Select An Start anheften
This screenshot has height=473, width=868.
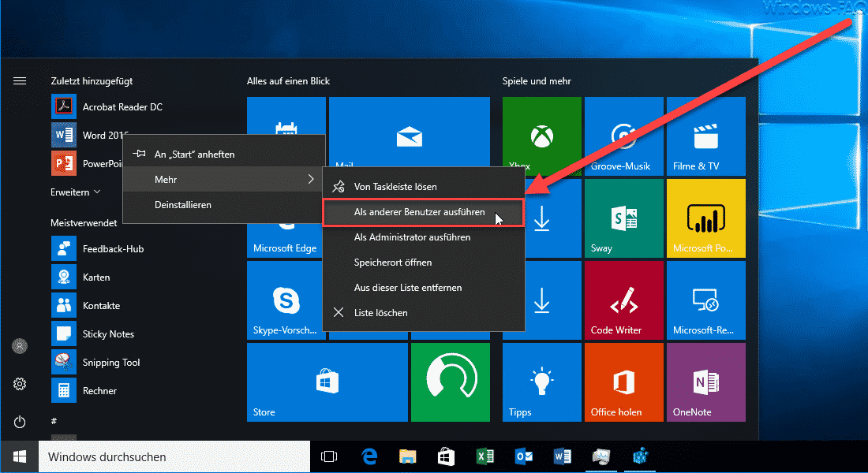223,154
